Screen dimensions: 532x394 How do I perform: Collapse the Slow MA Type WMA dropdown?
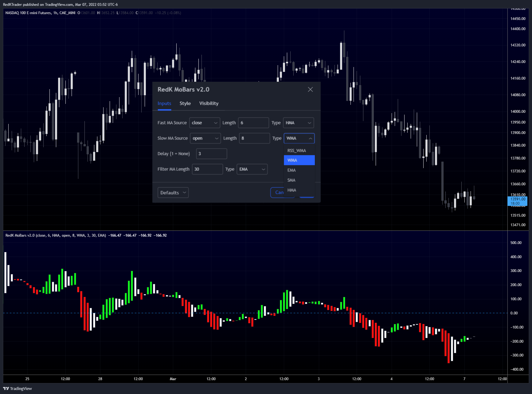point(299,138)
